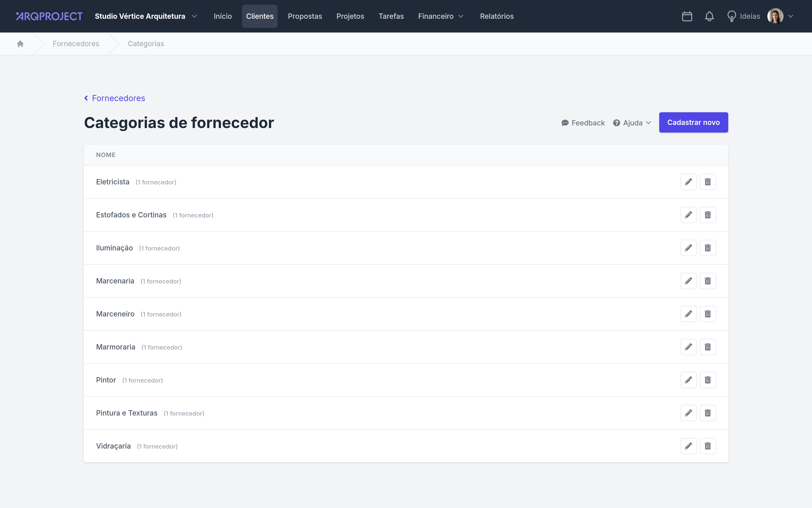Edit the Estofados e Cortinas category
The height and width of the screenshot is (508, 812).
point(688,215)
